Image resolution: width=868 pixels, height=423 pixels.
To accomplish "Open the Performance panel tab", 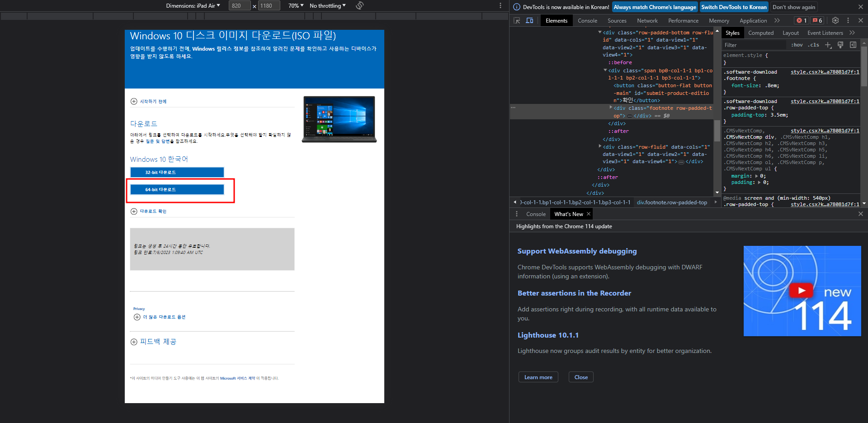I will (683, 21).
